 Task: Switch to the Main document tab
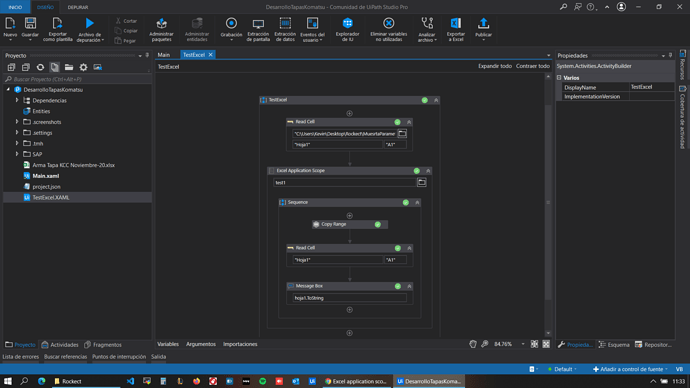coord(164,55)
